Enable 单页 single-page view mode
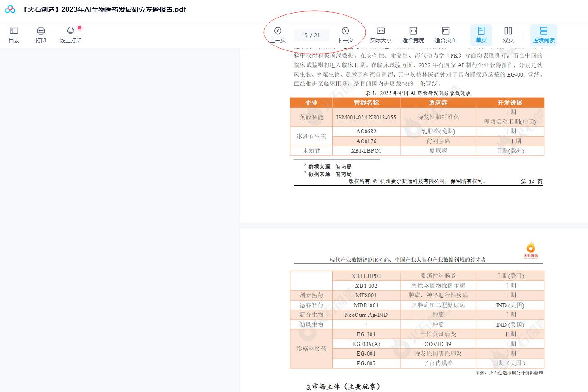This screenshot has width=588, height=392. 481,35
